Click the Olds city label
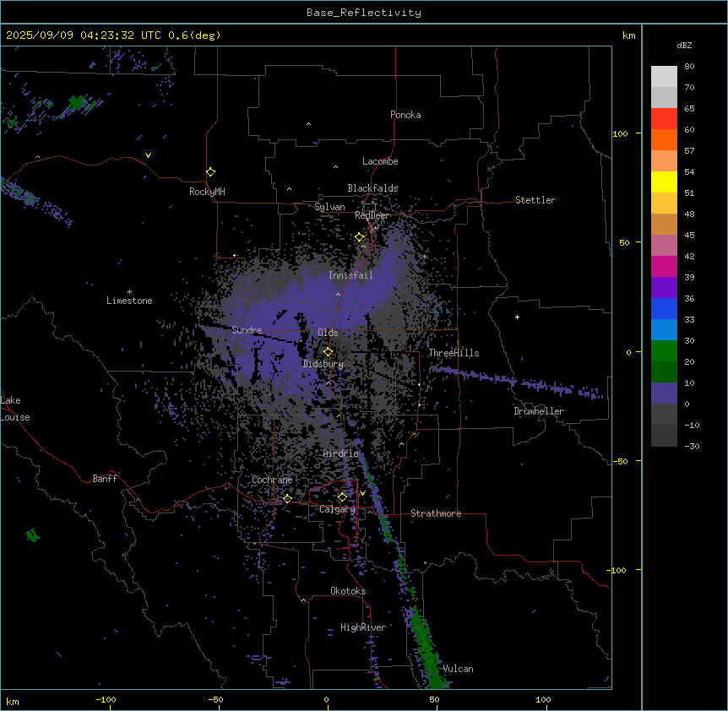 [x=328, y=333]
